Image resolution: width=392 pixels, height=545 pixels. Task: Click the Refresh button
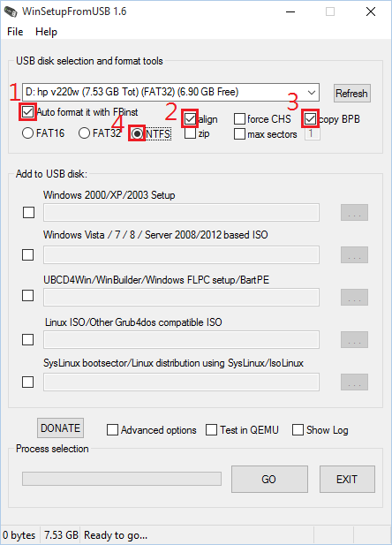click(352, 93)
